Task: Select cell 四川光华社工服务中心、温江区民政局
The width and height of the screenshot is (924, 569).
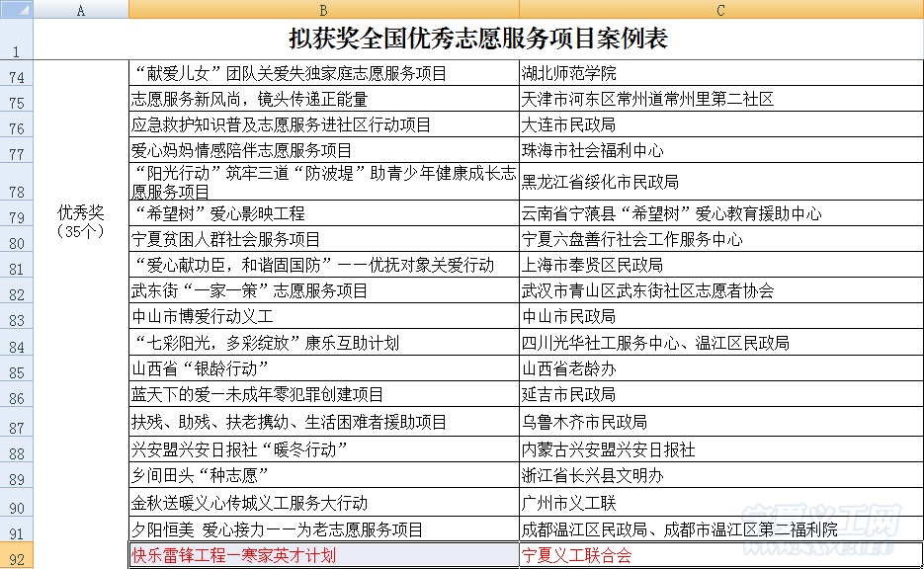Action: pyautogui.click(x=721, y=342)
